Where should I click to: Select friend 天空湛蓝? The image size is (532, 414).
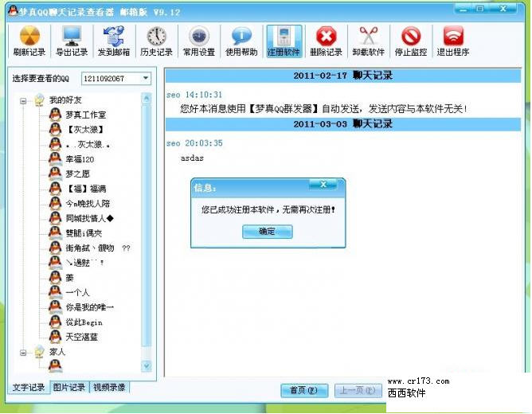pos(82,337)
